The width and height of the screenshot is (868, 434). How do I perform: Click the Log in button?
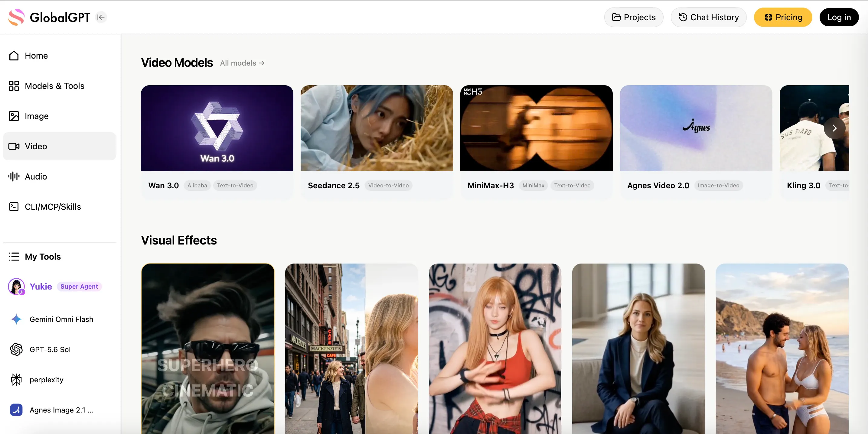839,17
